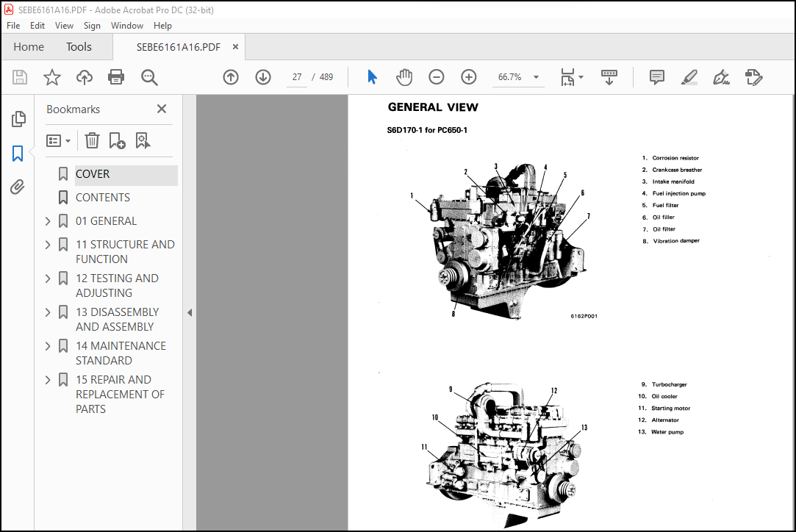796x532 pixels.
Task: Select the 01 GENERAL bookmark
Action: pos(106,221)
